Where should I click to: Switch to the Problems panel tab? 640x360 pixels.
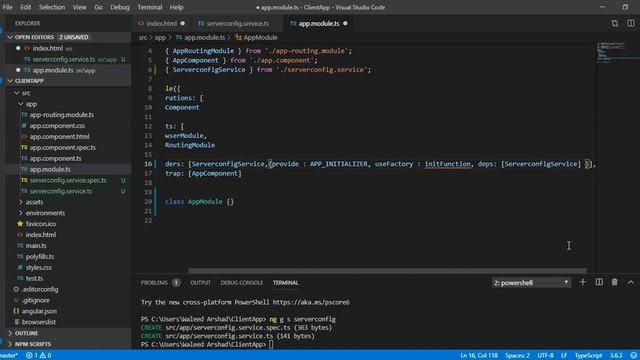(154, 282)
